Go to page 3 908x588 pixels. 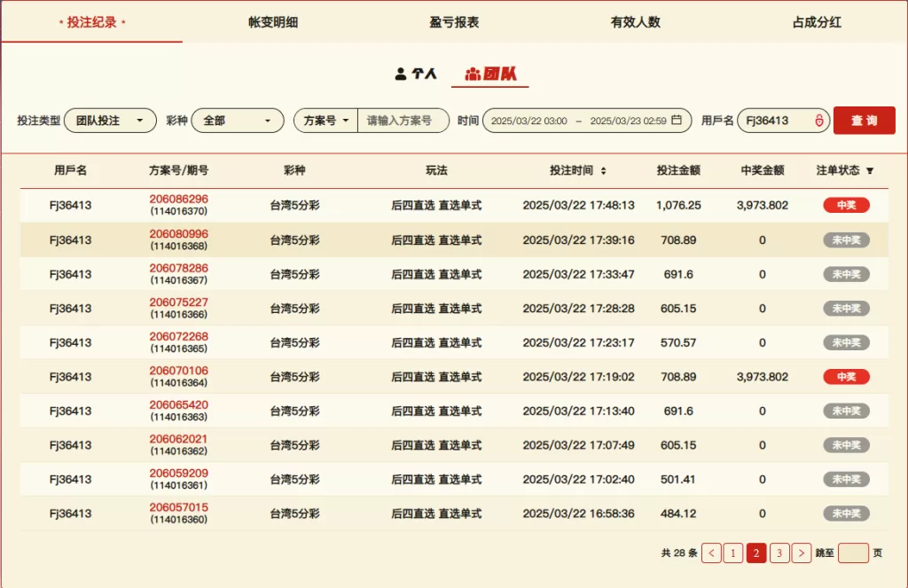(779, 553)
